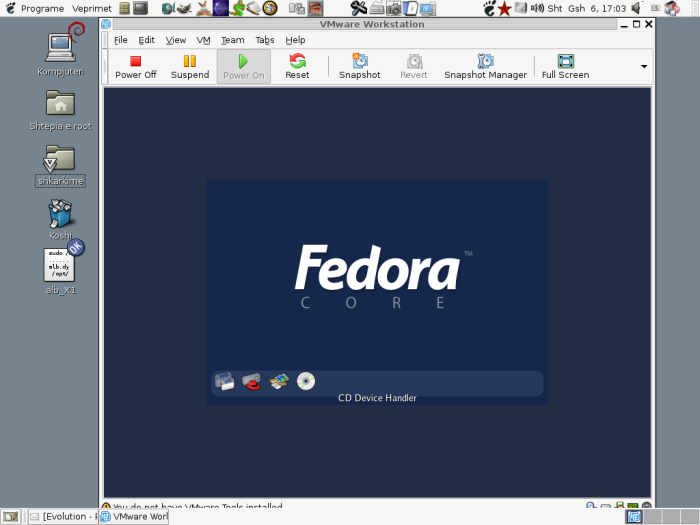Open the Veprimet panel menu
The width and height of the screenshot is (700, 525).
pos(92,8)
